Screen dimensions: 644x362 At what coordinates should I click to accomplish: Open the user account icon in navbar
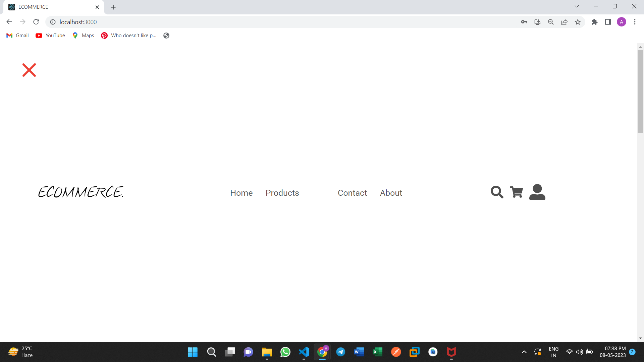pyautogui.click(x=537, y=192)
